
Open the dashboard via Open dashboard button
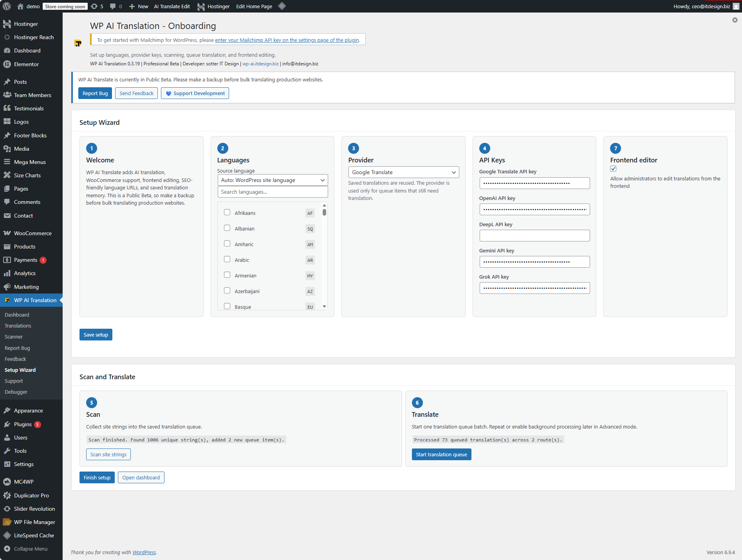coord(141,477)
